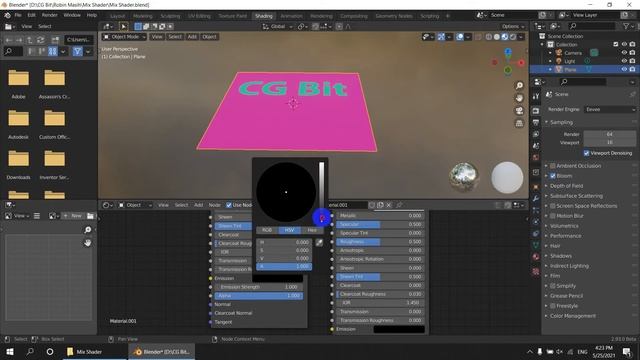The height and width of the screenshot is (360, 640).
Task: Select solid viewport shading mode
Action: click(x=497, y=37)
